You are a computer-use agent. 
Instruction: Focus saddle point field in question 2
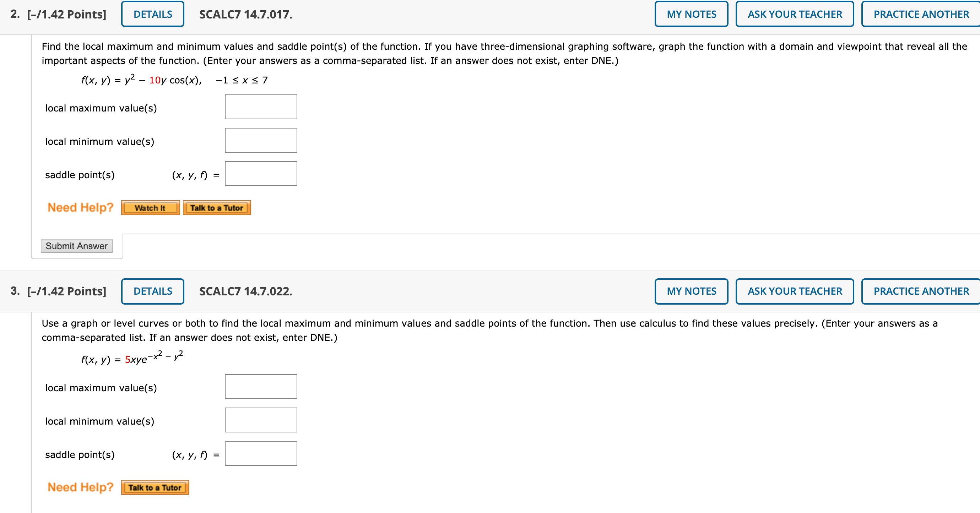tap(261, 174)
